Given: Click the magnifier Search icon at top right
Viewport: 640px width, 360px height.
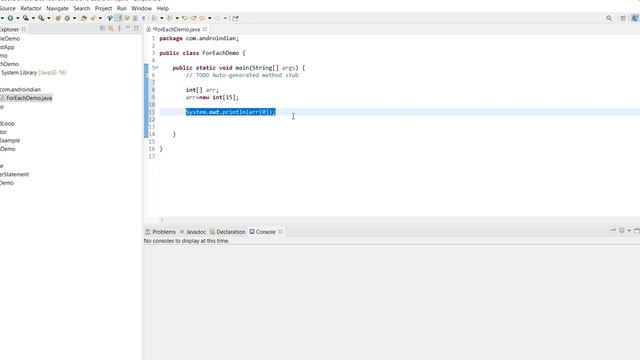Looking at the screenshot, I should point(609,18).
